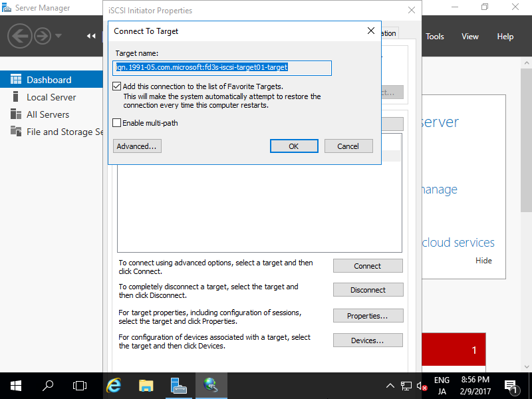Switch to Server Manager taskbar icon
This screenshot has height=399, width=532.
[179, 386]
